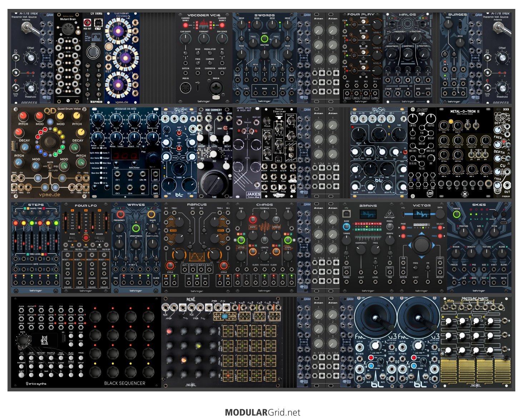This screenshot has height=420, width=526.
Task: Select the DATA knob on Victor
Action: pos(440,214)
